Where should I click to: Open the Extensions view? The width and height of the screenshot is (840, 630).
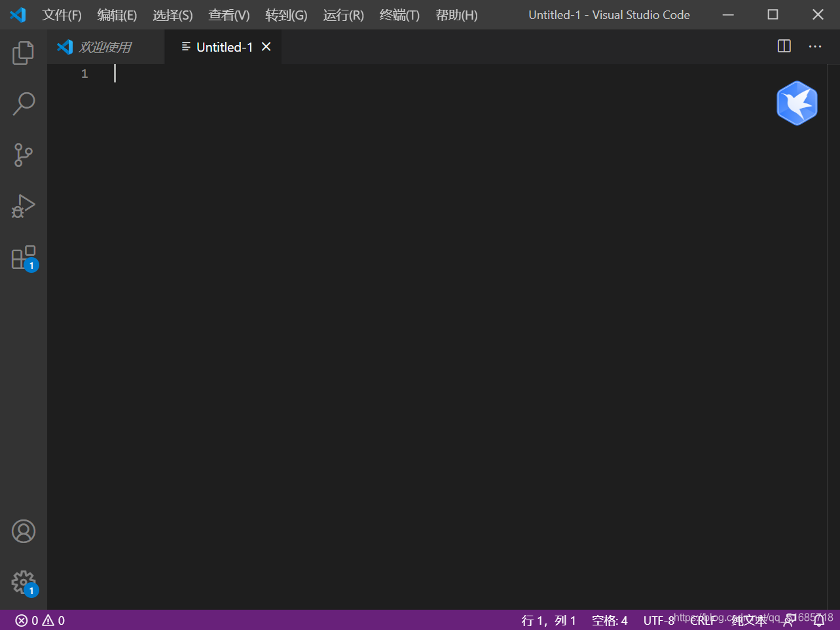click(24, 258)
